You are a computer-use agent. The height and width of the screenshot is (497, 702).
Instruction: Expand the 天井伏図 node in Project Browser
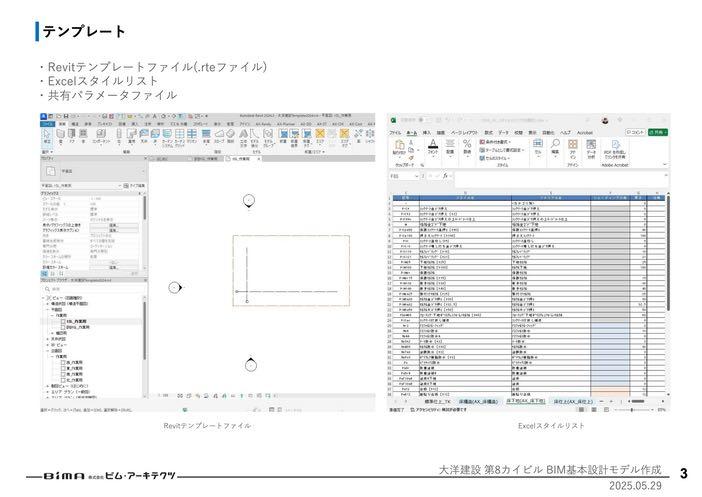click(x=48, y=339)
